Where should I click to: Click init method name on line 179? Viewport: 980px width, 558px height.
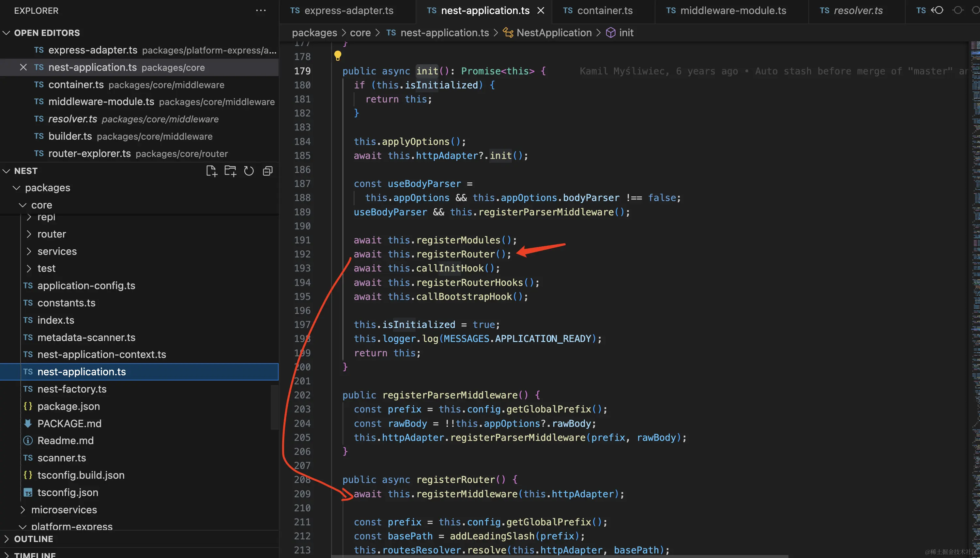[x=427, y=71]
